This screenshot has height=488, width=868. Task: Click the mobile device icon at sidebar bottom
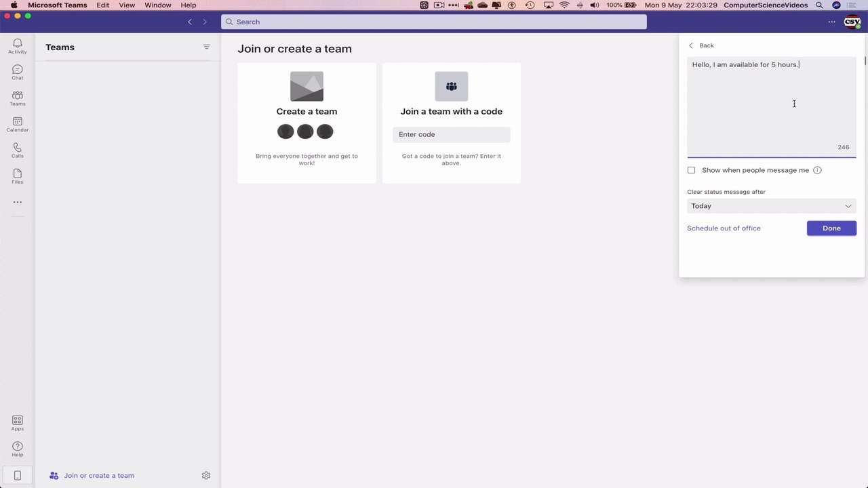[x=17, y=476]
